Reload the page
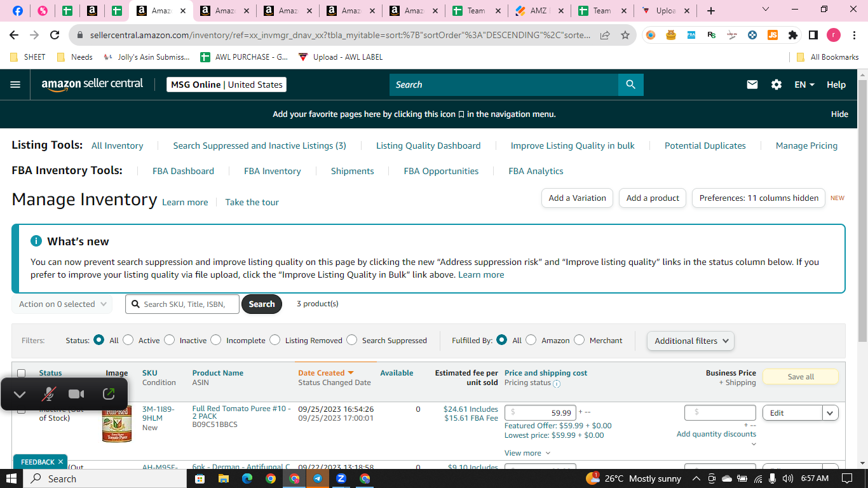 [55, 35]
